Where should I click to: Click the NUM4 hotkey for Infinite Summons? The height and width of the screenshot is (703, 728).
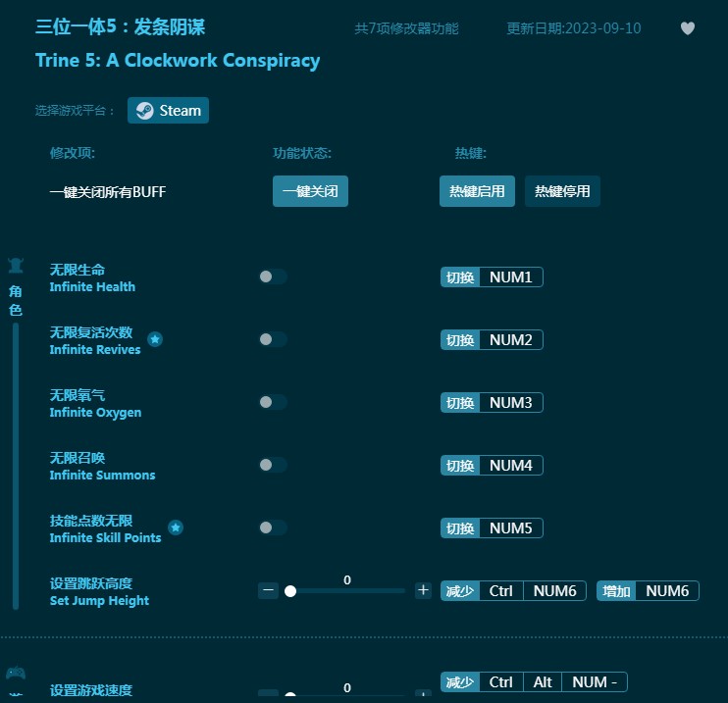tap(511, 465)
